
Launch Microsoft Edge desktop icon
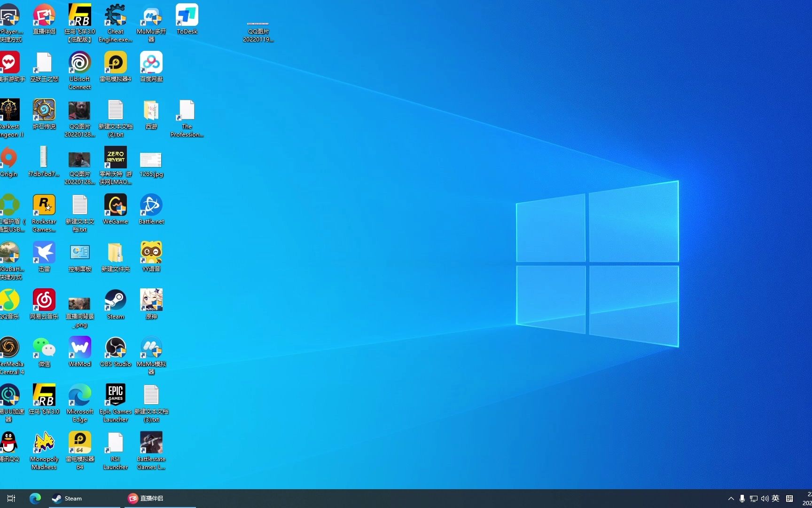[x=80, y=403]
